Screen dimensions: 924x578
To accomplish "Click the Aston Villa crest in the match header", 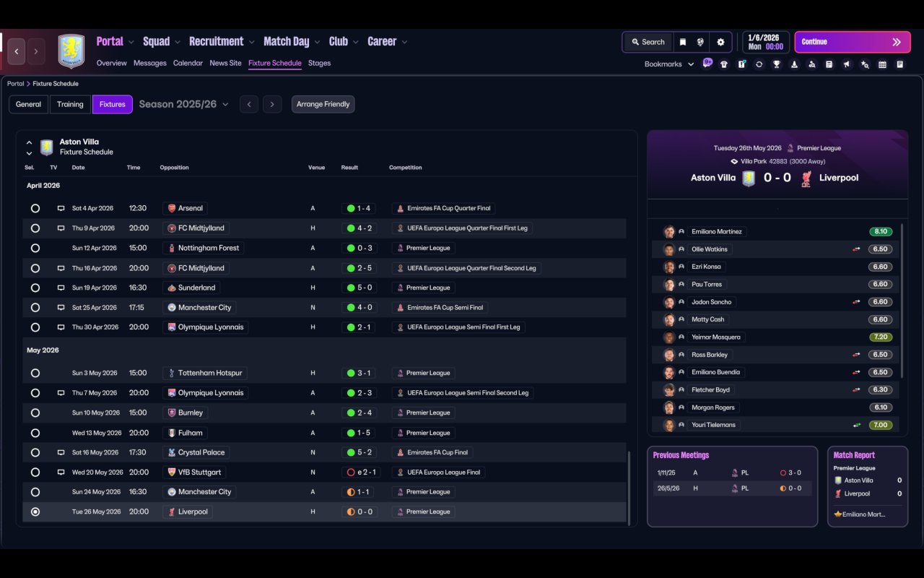I will pos(749,178).
